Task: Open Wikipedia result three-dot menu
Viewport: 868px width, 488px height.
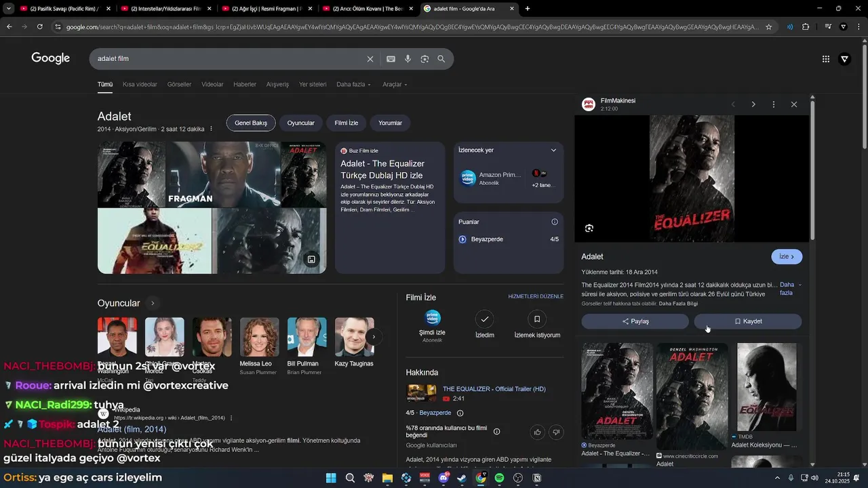Action: (x=231, y=418)
